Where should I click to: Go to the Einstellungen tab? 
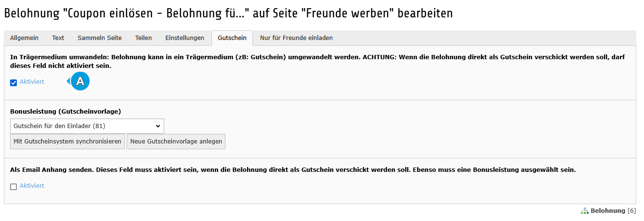click(x=185, y=38)
